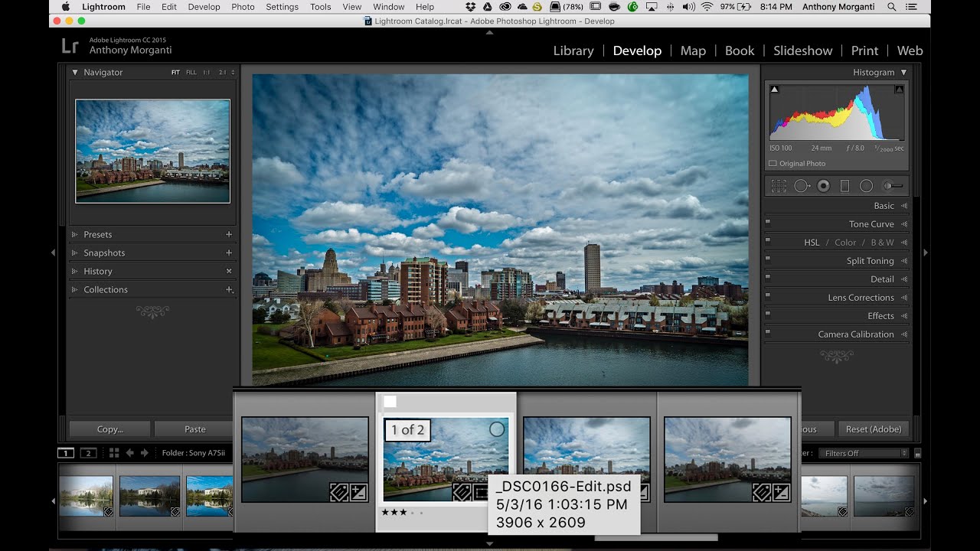Expand the Presets panel

tap(75, 234)
